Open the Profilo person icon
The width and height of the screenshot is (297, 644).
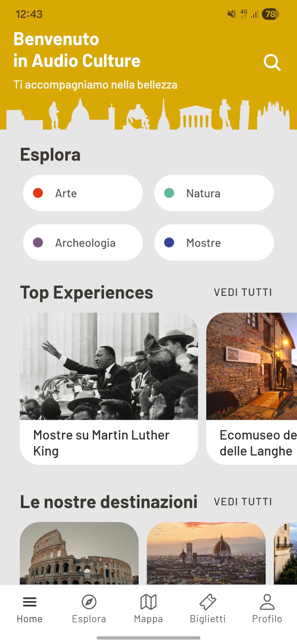click(267, 602)
